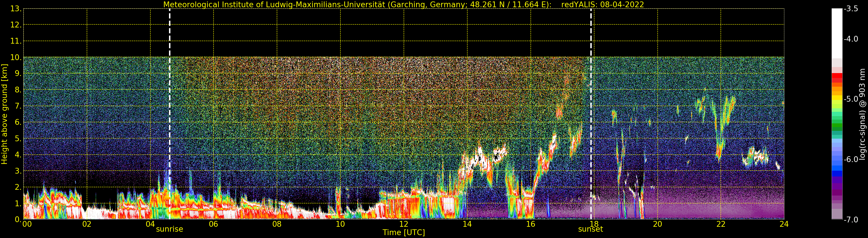Click the 'Time [UTC]' axis label
The width and height of the screenshot is (868, 238).
(404, 233)
